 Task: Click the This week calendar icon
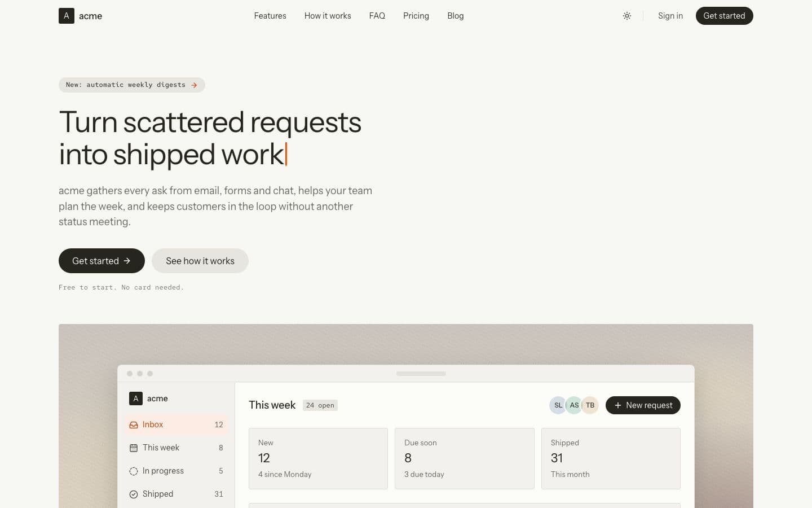point(134,448)
